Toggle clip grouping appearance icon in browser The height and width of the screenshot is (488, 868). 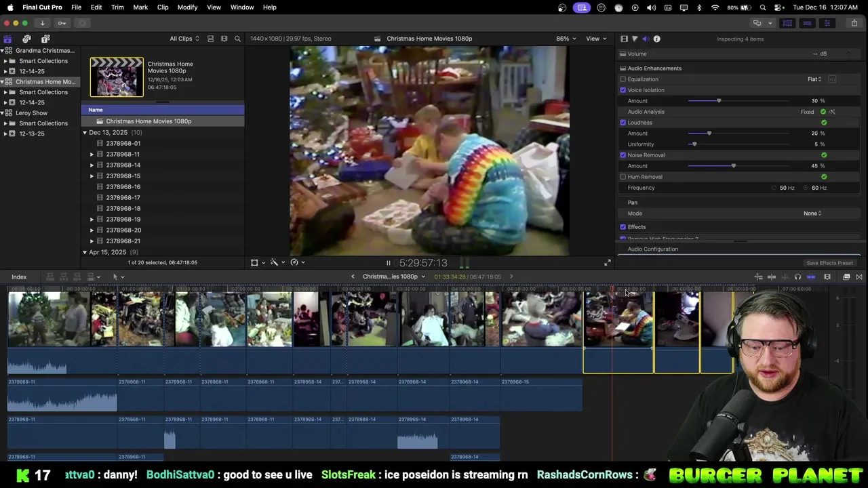[210, 39]
